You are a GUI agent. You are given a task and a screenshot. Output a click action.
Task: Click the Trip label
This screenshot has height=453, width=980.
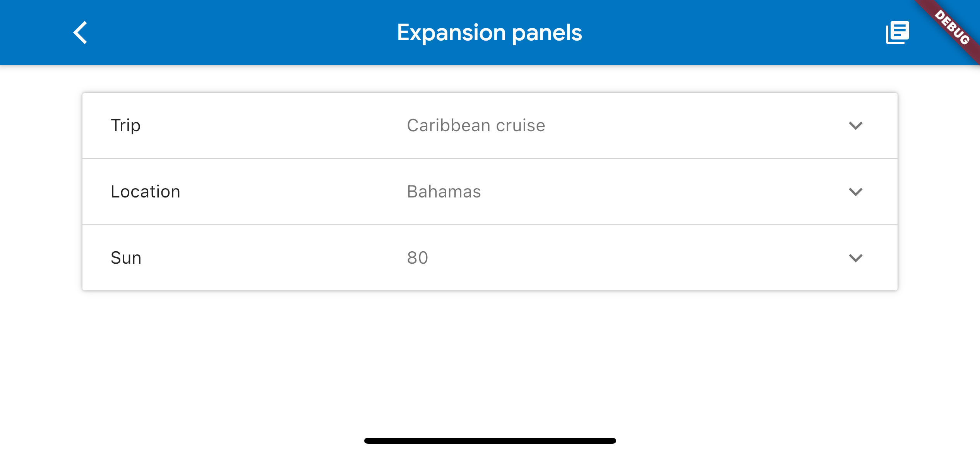126,125
